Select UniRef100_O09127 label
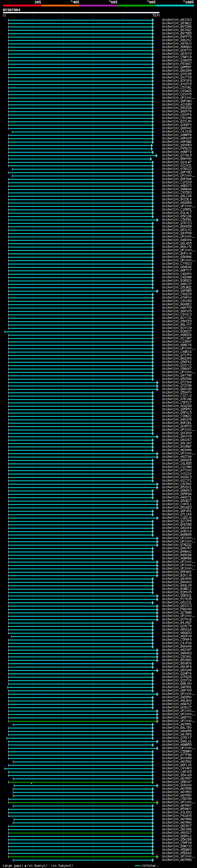 (x=177, y=708)
